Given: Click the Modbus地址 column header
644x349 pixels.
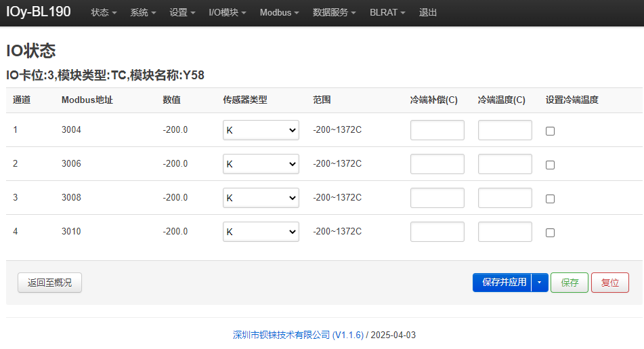Looking at the screenshot, I should coord(87,100).
